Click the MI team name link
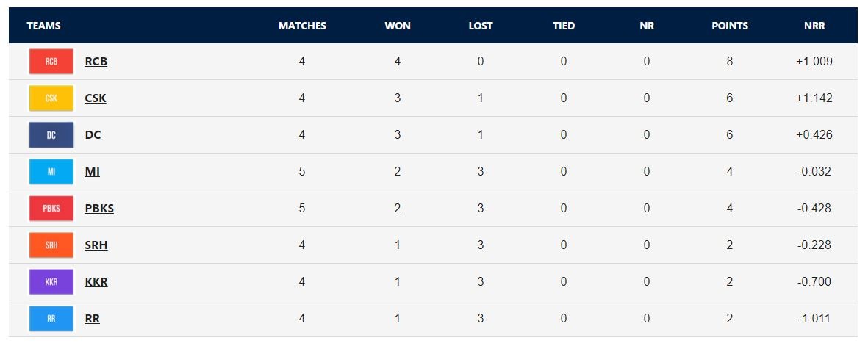The image size is (868, 346). coord(93,172)
